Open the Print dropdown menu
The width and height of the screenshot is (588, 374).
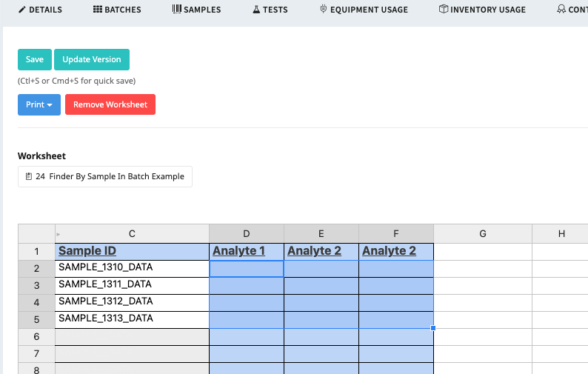tap(39, 104)
